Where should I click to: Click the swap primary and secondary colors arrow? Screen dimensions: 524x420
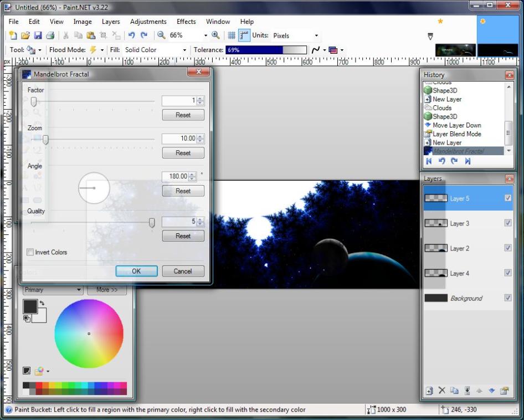42,303
